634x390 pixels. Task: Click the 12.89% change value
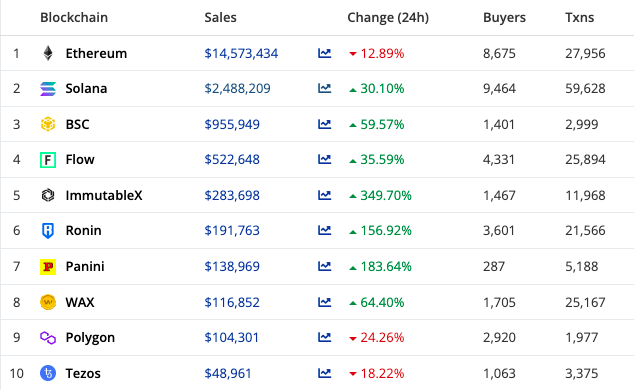click(x=382, y=53)
